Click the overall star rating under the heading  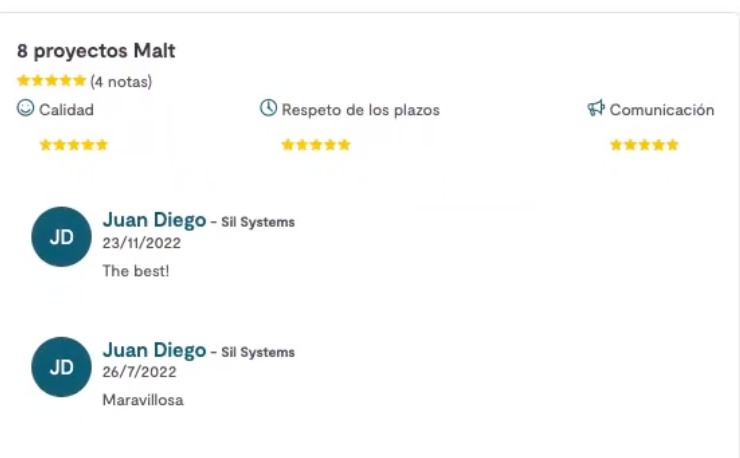pyautogui.click(x=51, y=81)
